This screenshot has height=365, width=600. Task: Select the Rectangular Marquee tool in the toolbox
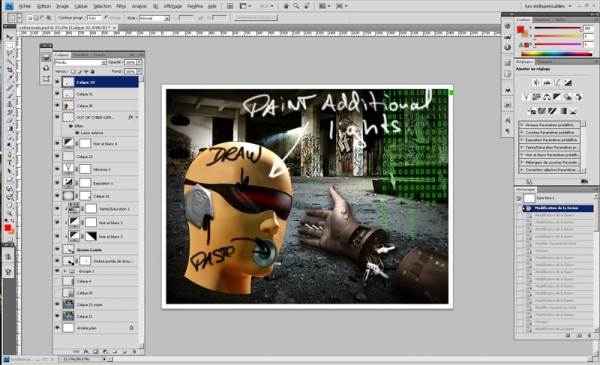(x=10, y=45)
